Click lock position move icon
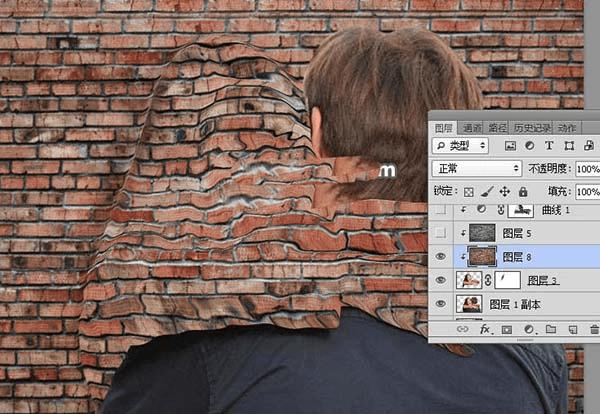Viewport: 600px width, 414px height. pos(505,191)
